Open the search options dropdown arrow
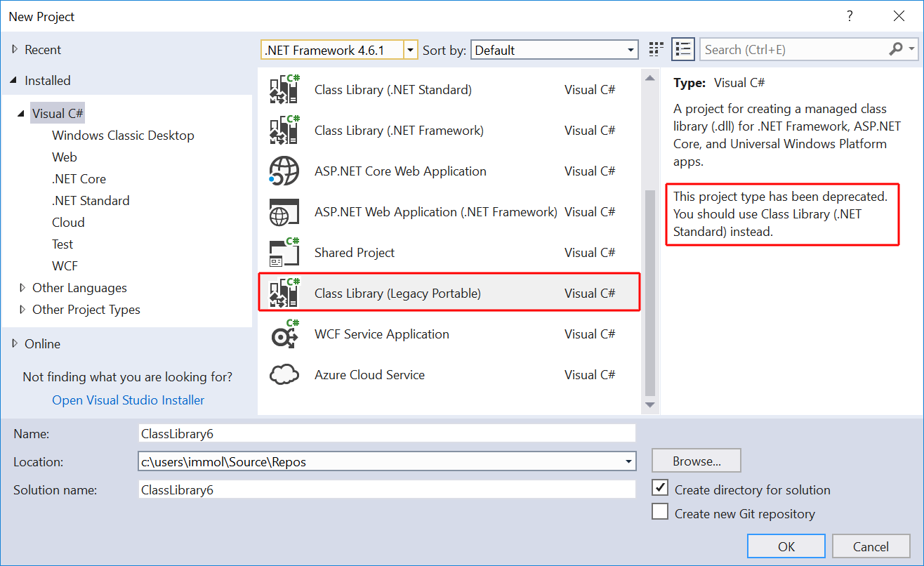Image resolution: width=924 pixels, height=566 pixels. (x=912, y=49)
